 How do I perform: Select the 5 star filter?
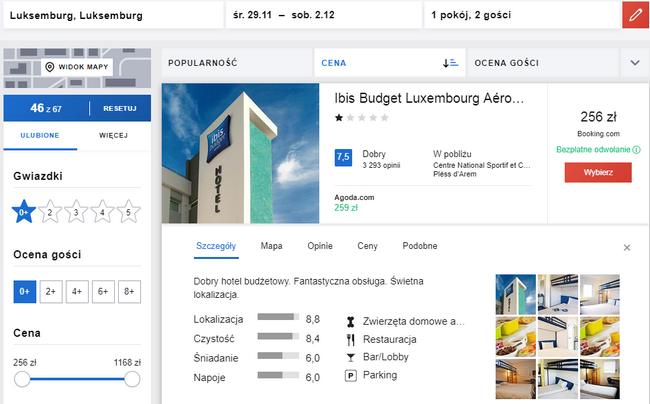click(x=128, y=211)
